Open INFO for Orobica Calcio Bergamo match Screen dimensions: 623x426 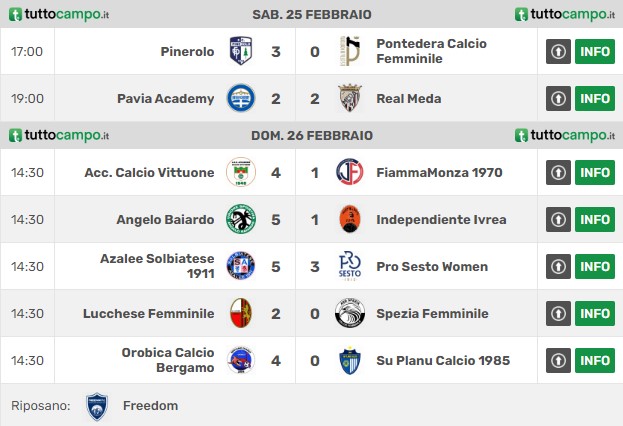(594, 361)
